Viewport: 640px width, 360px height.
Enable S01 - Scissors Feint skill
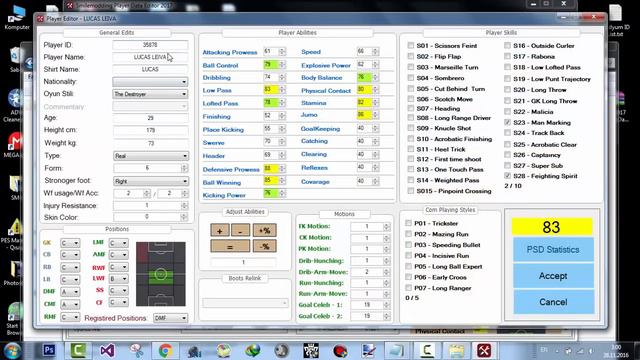point(411,45)
